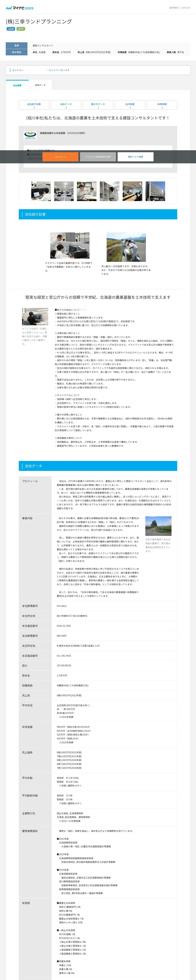The width and height of the screenshot is (196, 980).
Task: Click the renovated office photo beside article text
Action: point(35,316)
